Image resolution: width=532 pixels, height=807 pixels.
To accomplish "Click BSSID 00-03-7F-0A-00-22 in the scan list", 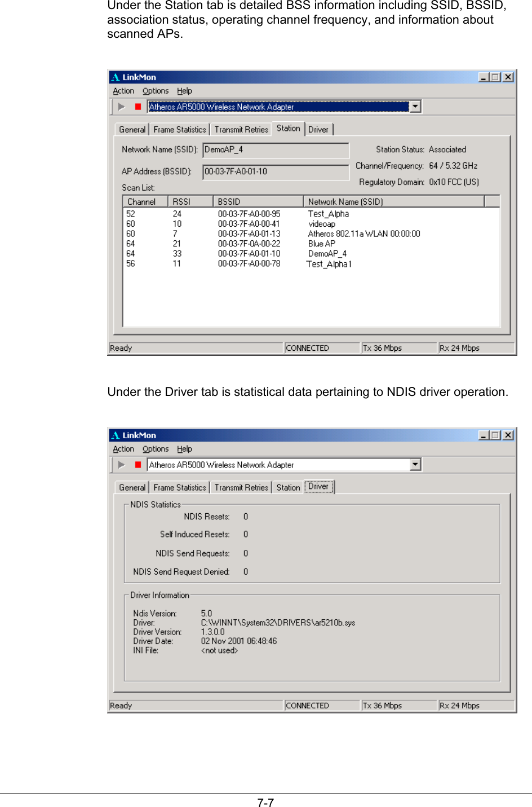I will (x=249, y=244).
